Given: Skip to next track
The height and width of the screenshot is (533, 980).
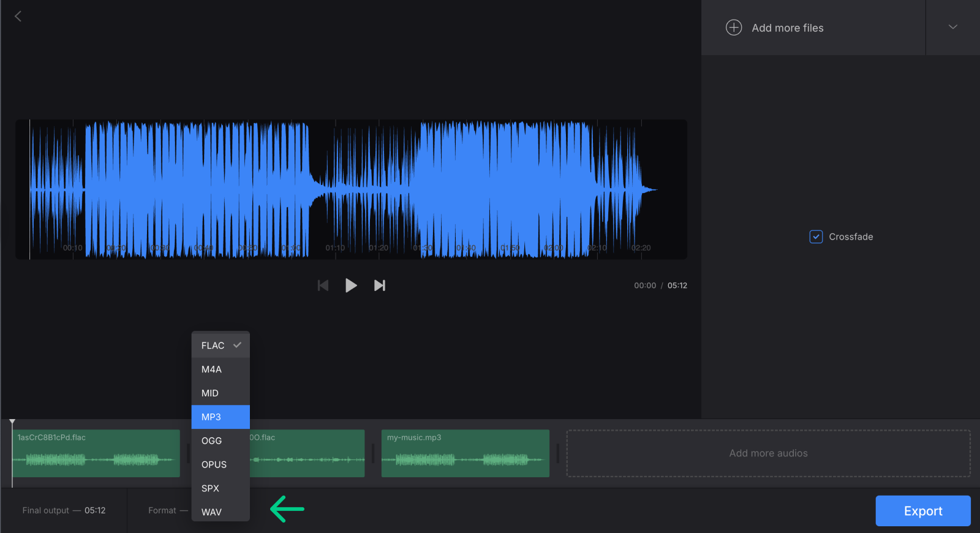Looking at the screenshot, I should 380,285.
